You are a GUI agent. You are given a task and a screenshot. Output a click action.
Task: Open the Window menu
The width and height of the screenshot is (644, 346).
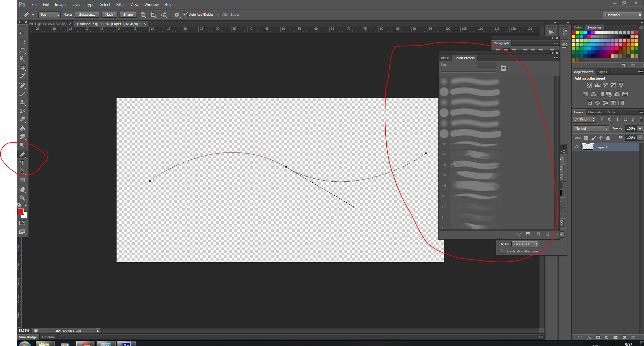click(x=151, y=5)
